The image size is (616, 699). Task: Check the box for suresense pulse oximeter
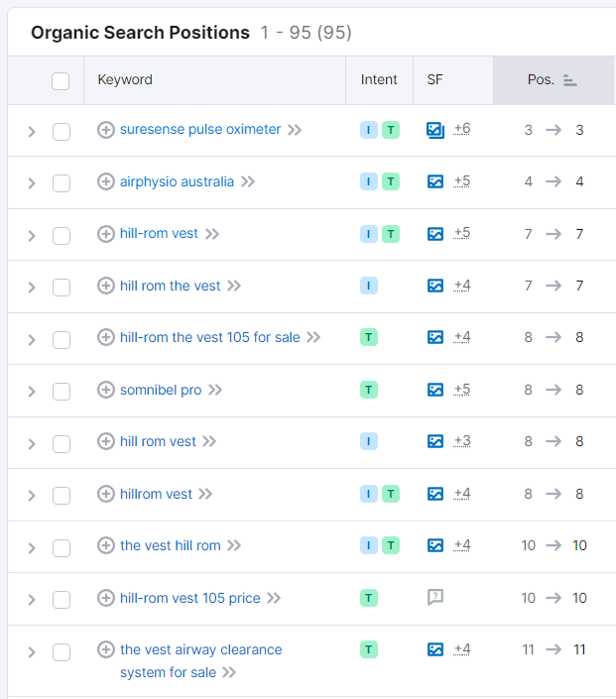click(x=62, y=132)
